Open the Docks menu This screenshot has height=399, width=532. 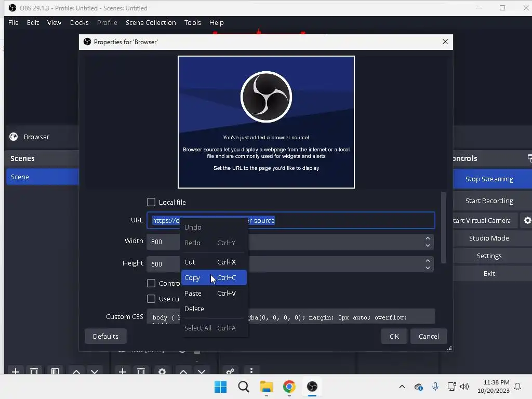coord(79,22)
